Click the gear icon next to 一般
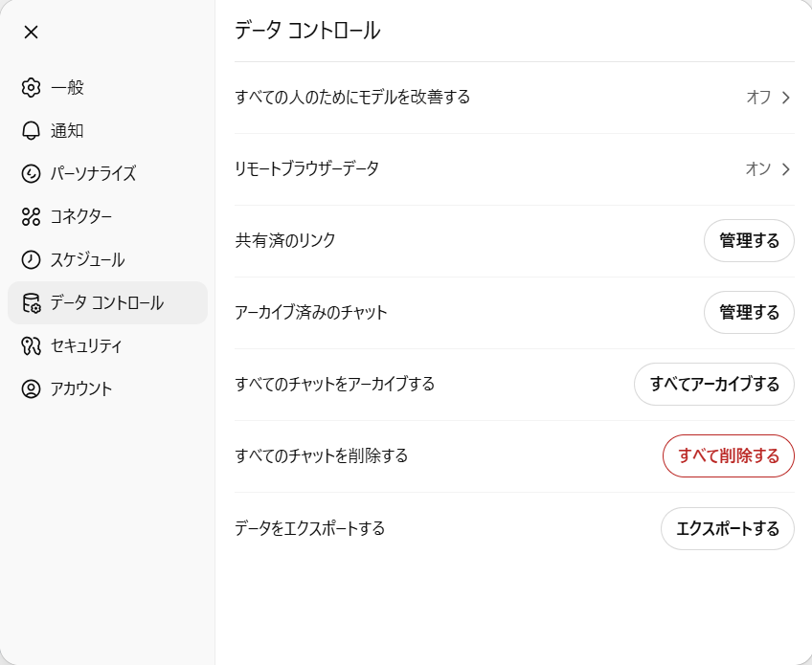Image resolution: width=812 pixels, height=665 pixels. pyautogui.click(x=31, y=87)
